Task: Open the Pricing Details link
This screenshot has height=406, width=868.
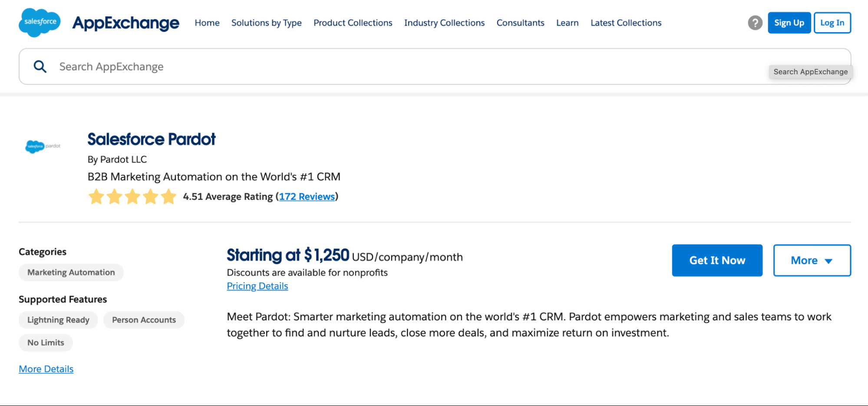Action: pyautogui.click(x=257, y=286)
